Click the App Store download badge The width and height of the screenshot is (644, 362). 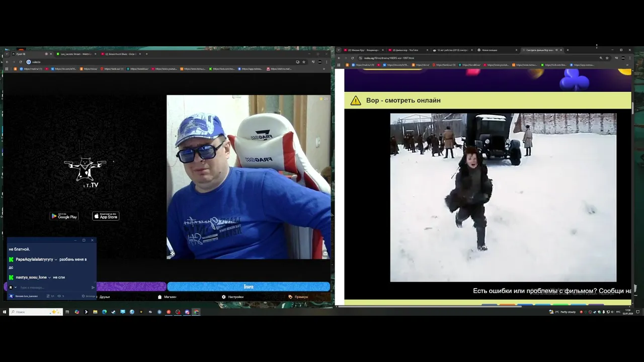[x=106, y=216]
